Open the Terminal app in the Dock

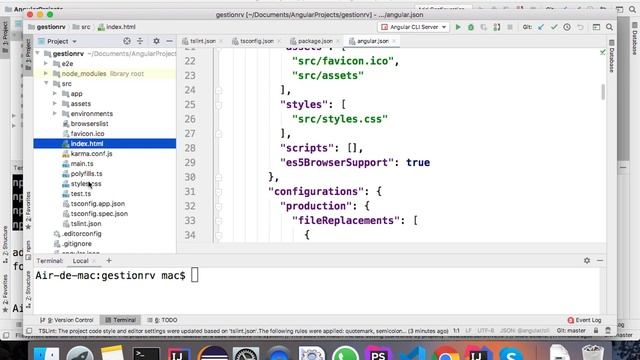[146, 353]
